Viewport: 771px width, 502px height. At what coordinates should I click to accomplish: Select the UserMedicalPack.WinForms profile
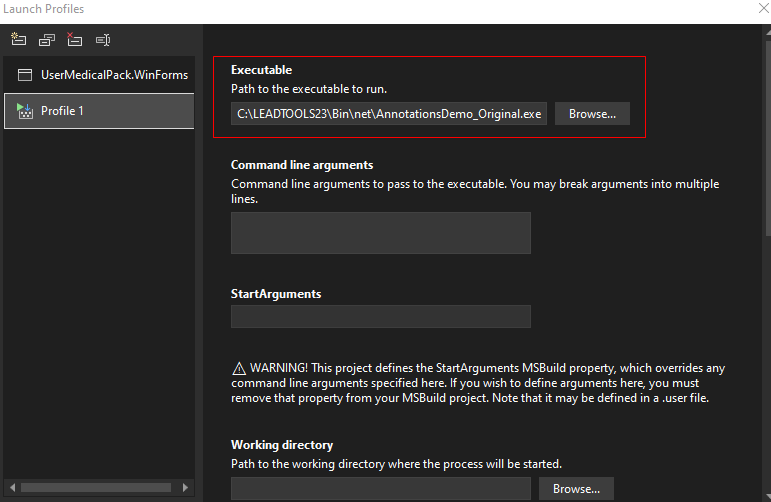[113, 75]
